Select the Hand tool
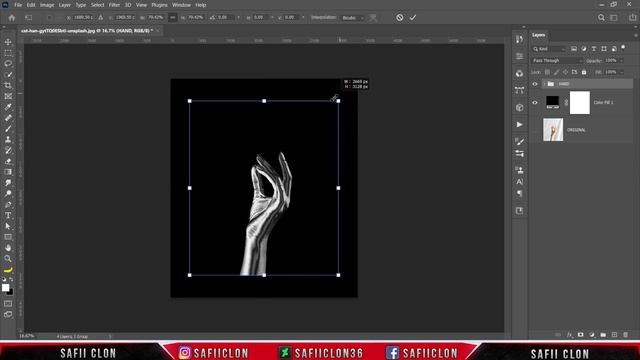 click(x=8, y=248)
